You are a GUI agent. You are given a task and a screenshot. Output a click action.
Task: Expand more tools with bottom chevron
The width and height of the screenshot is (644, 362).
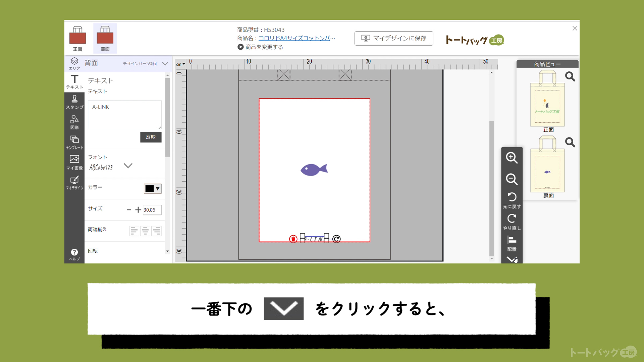pos(511,259)
